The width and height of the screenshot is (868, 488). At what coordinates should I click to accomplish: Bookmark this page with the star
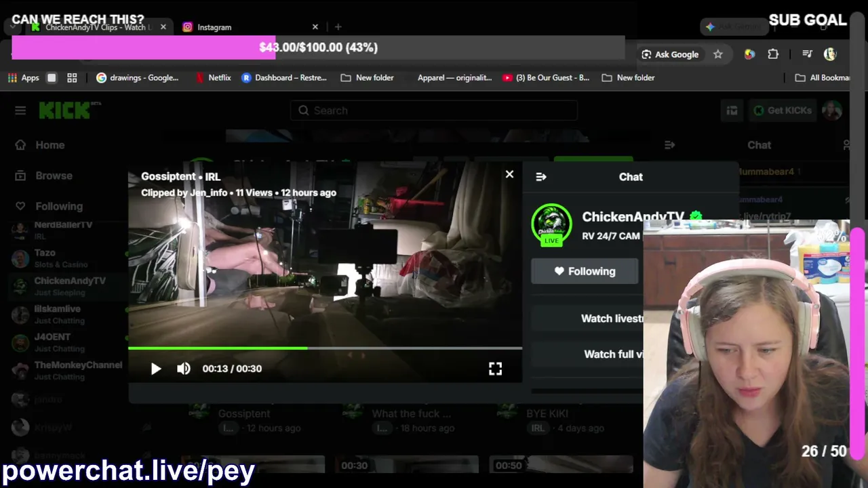718,54
